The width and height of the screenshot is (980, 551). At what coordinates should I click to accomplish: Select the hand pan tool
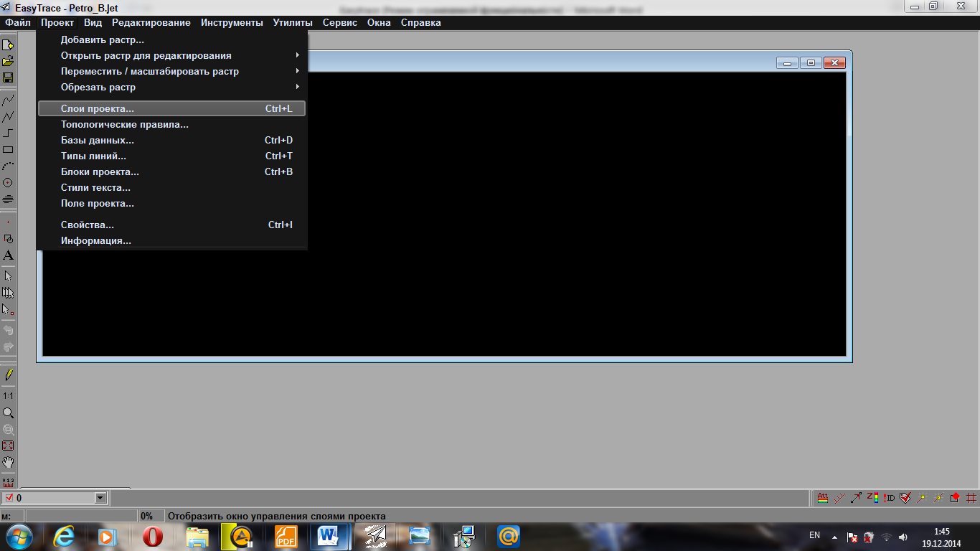(x=8, y=463)
